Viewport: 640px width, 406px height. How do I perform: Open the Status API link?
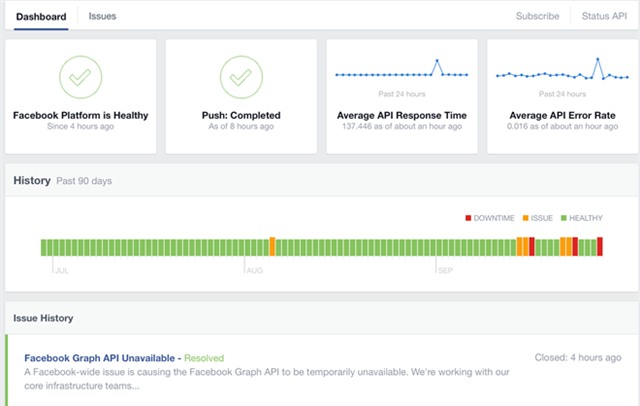[604, 17]
